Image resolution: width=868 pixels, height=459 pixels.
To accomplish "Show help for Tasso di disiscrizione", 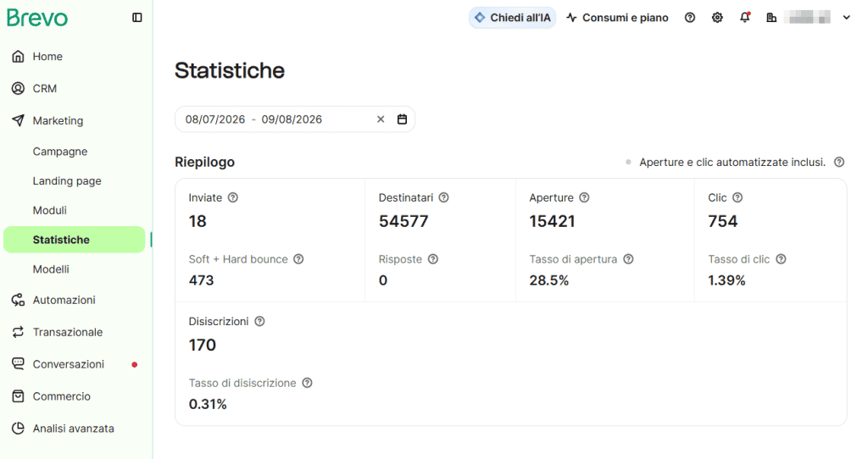I will coord(307,383).
